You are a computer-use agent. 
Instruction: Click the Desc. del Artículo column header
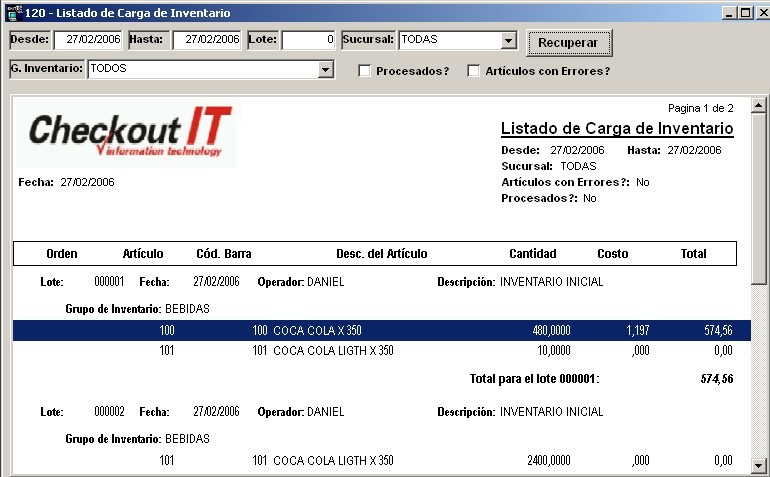[382, 253]
